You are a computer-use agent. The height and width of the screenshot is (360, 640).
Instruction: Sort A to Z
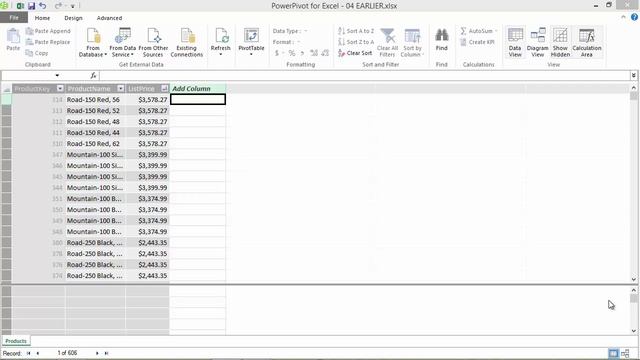coord(356,31)
